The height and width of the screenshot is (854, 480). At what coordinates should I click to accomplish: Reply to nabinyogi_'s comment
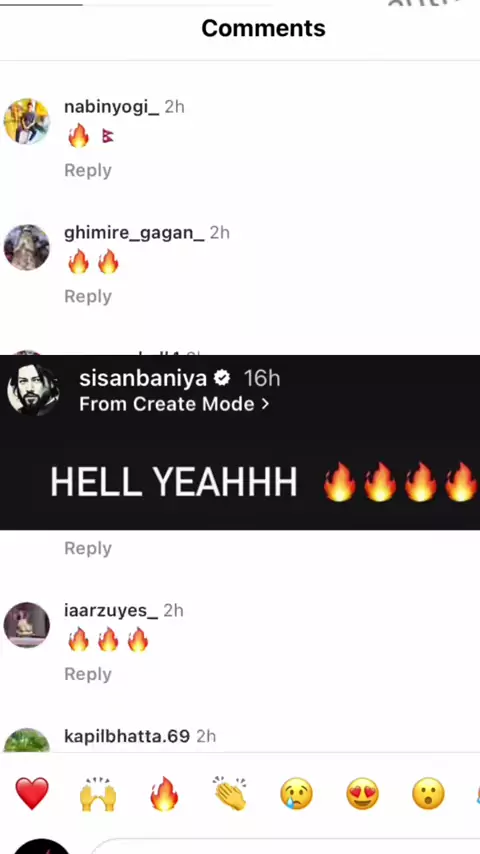coord(88,170)
